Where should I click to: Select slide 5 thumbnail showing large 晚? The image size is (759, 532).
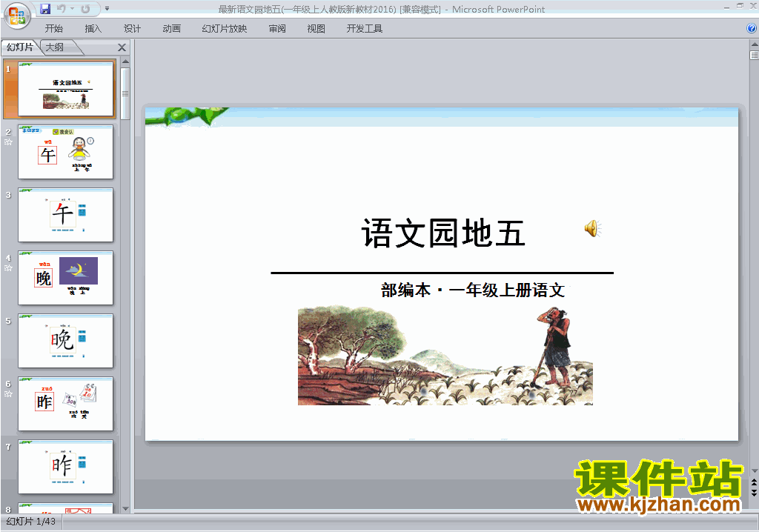(x=65, y=340)
